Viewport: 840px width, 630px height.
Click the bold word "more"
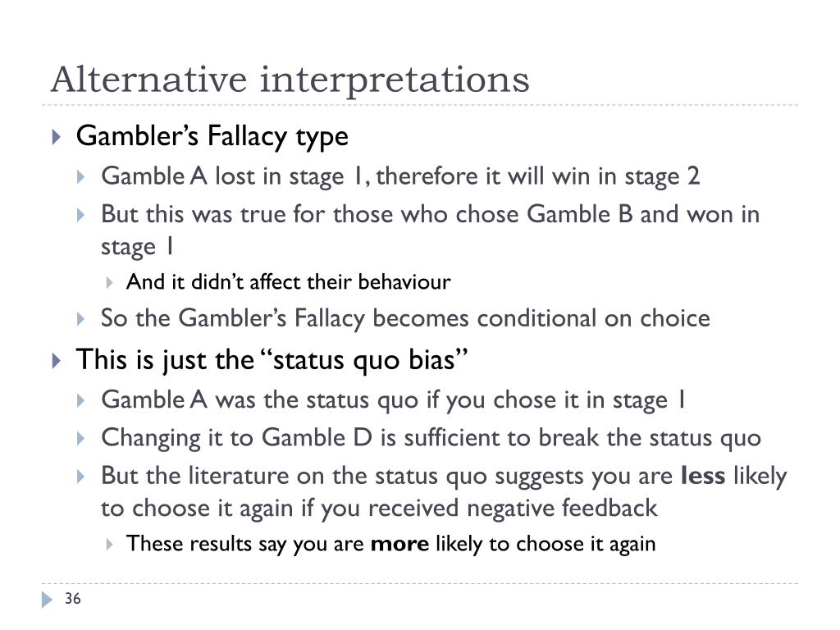399,544
